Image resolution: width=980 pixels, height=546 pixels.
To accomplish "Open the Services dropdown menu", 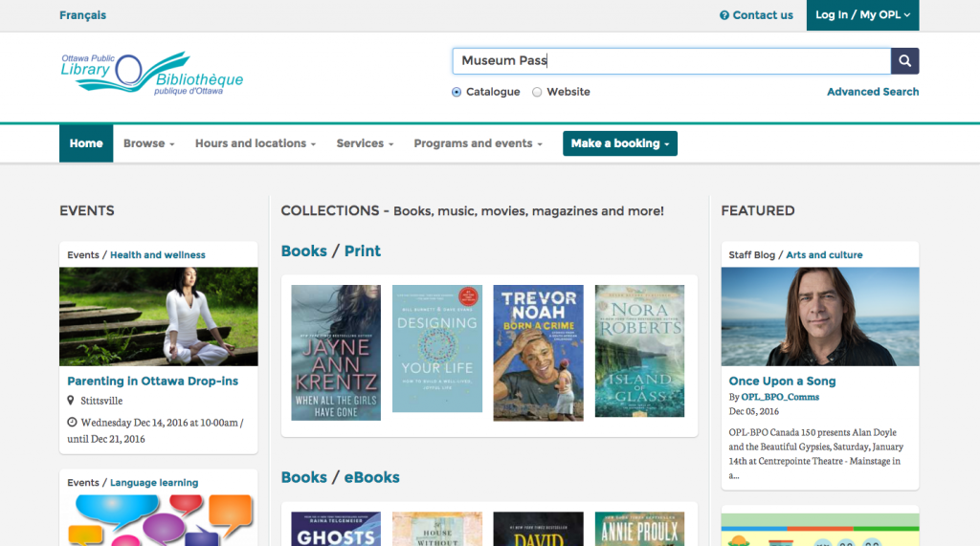I will pos(365,143).
